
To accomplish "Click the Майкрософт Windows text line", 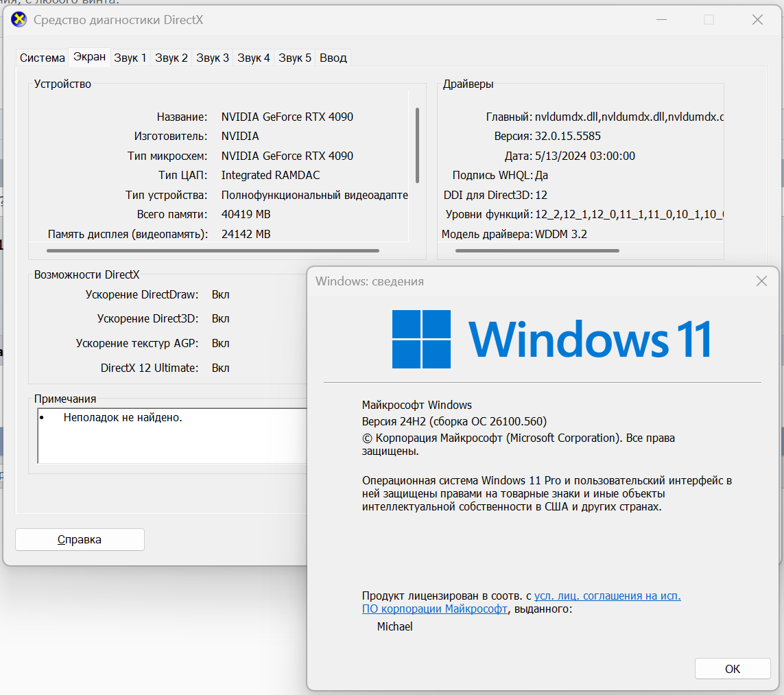I will (x=417, y=405).
